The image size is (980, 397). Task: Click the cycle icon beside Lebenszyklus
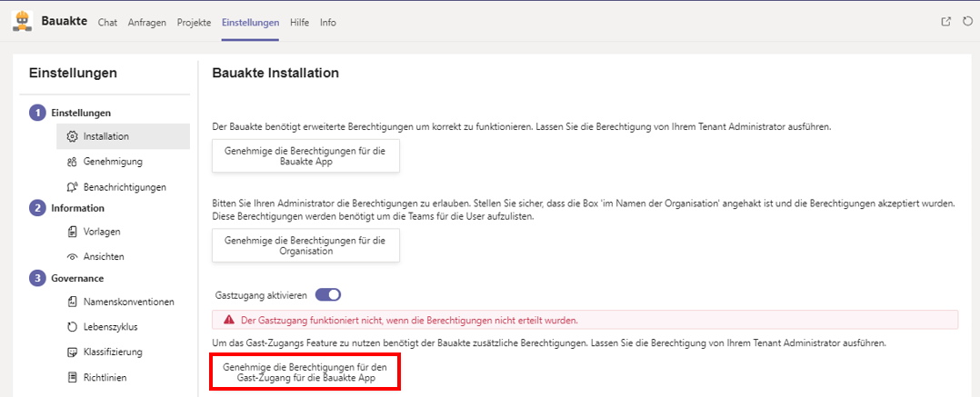(x=71, y=326)
